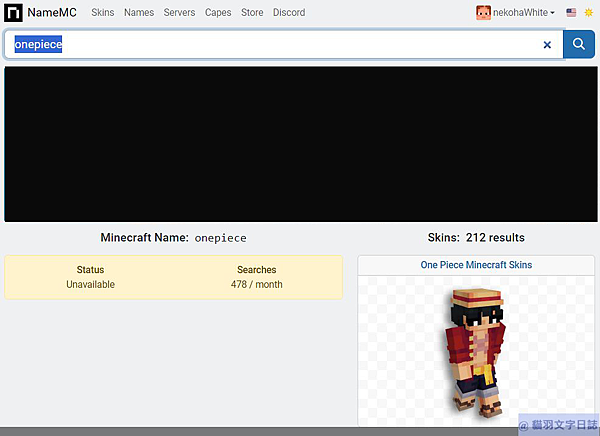This screenshot has height=436, width=600.
Task: Click the NameMC logo icon
Action: tap(13, 13)
